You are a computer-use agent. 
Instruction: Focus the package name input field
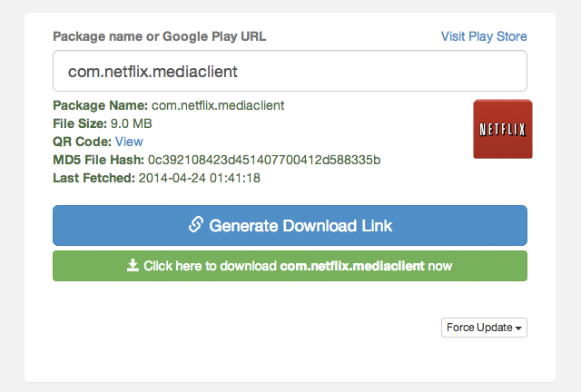pyautogui.click(x=290, y=71)
